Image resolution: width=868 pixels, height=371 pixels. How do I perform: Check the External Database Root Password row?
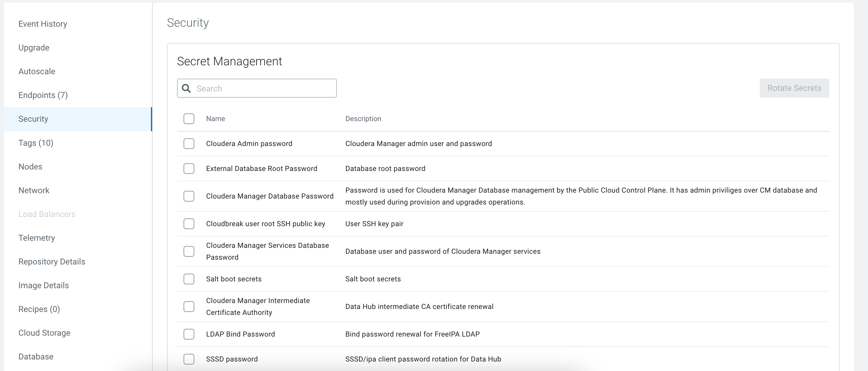point(189,168)
